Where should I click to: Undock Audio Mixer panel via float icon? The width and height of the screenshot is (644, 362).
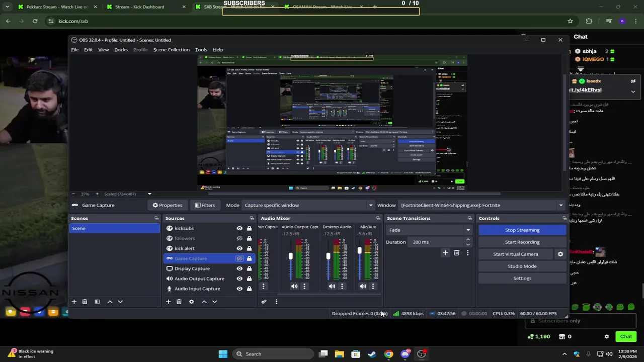coord(378,218)
